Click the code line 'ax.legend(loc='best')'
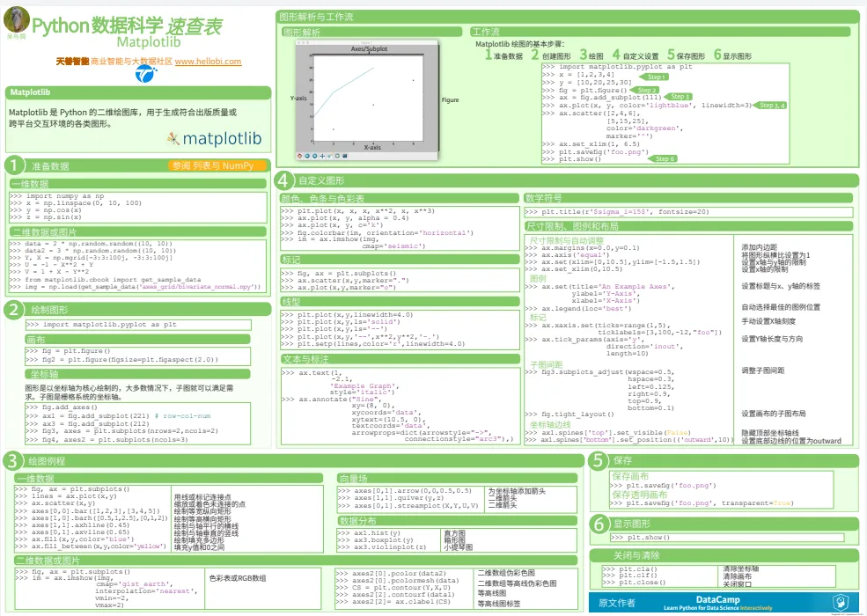 point(577,309)
